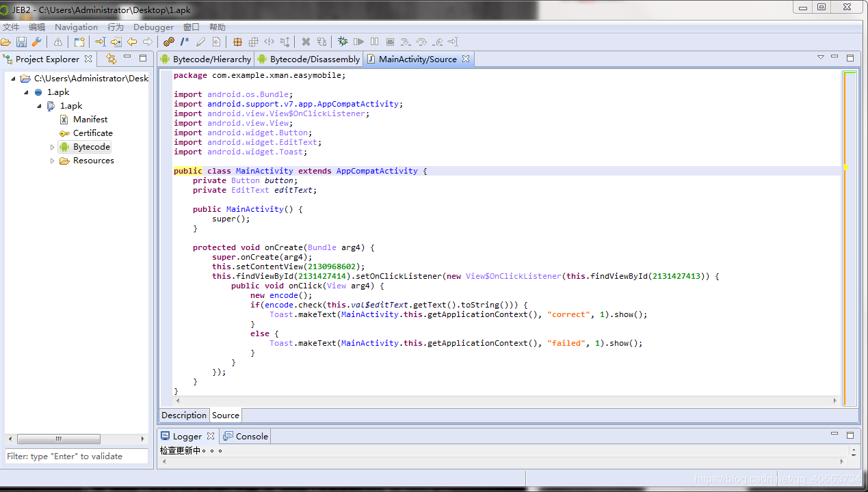Click the debugger step into icon
The image size is (868, 492).
tap(406, 42)
